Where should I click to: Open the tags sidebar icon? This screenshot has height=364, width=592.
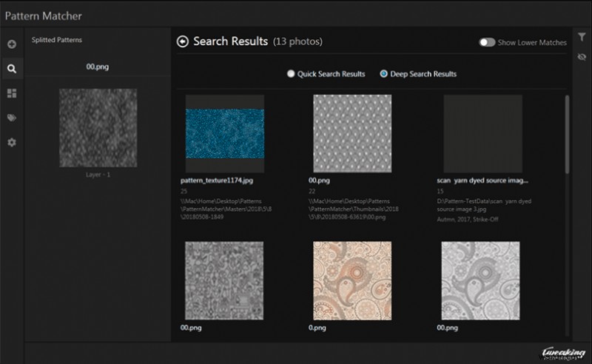12,118
